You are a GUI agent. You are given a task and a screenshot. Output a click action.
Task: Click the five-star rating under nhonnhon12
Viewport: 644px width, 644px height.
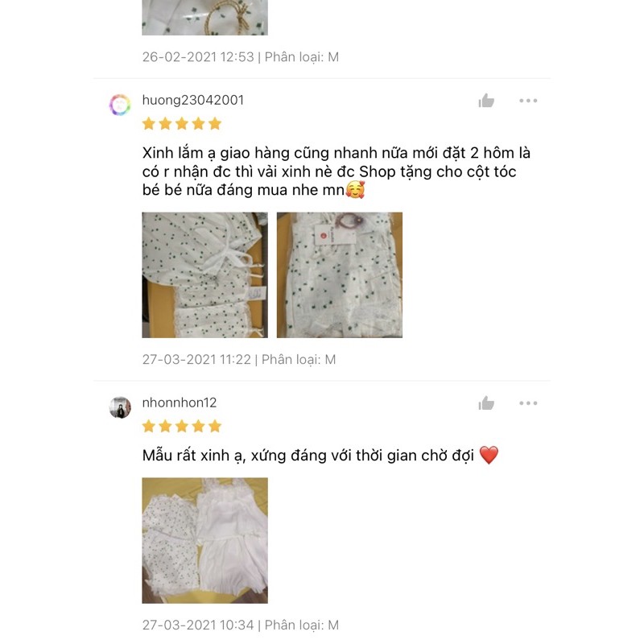(x=182, y=427)
